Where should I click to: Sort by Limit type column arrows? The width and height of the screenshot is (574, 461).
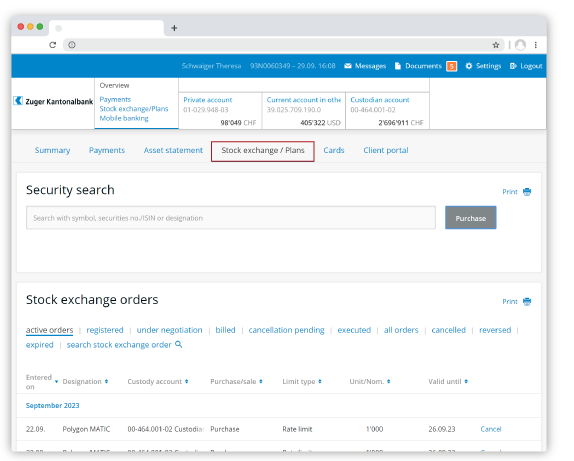pyautogui.click(x=320, y=381)
